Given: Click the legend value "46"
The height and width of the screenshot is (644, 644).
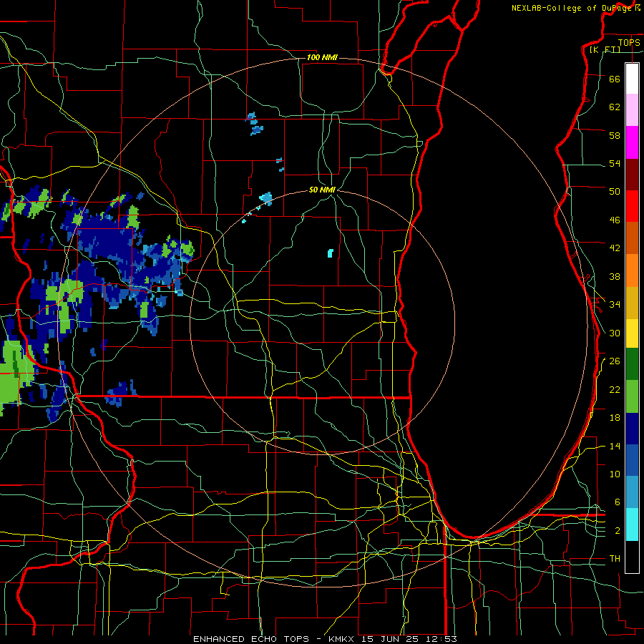Looking at the screenshot, I should point(615,220).
